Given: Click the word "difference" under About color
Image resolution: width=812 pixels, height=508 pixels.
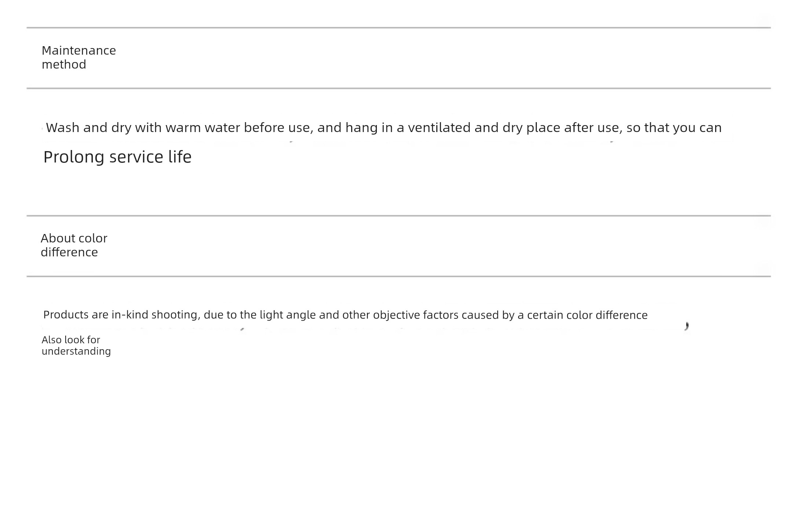Looking at the screenshot, I should 69,252.
